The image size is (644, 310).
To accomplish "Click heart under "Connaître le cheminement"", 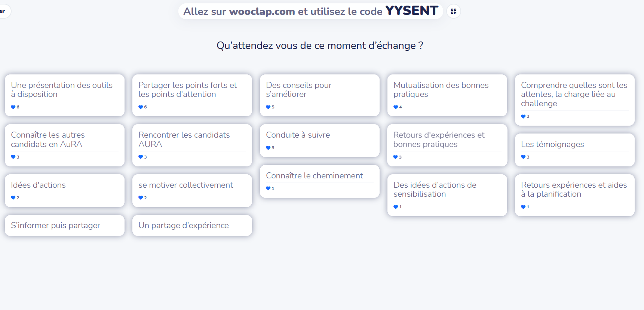I will [268, 188].
